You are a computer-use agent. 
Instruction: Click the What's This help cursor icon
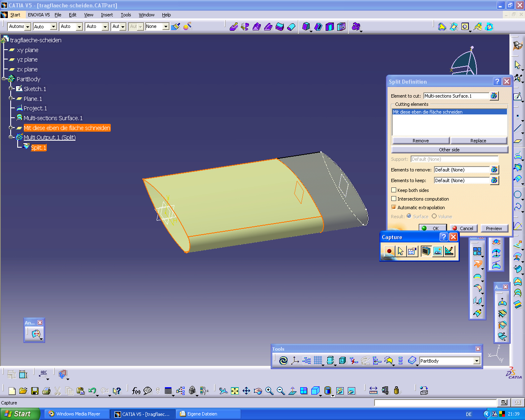tap(117, 391)
